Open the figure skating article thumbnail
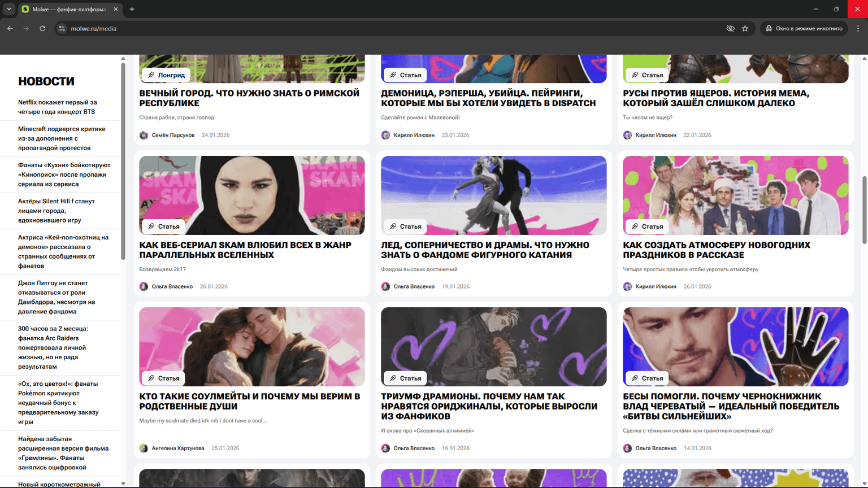This screenshot has width=868, height=488. pyautogui.click(x=493, y=195)
